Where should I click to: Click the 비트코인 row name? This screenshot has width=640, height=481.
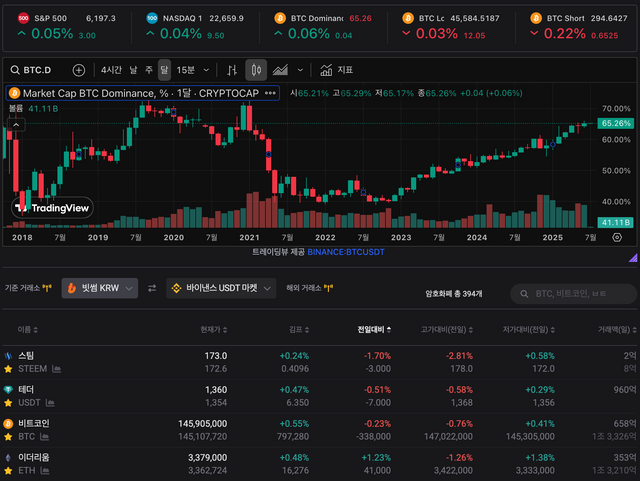tap(33, 423)
